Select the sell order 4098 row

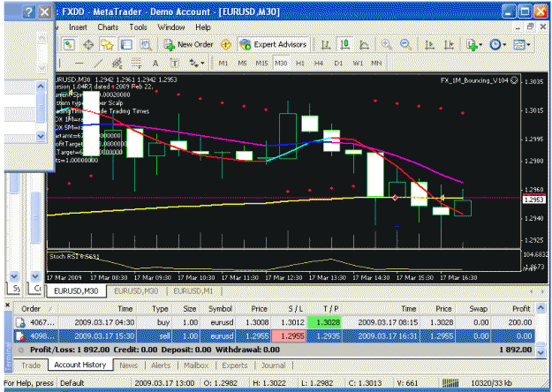coord(275,336)
